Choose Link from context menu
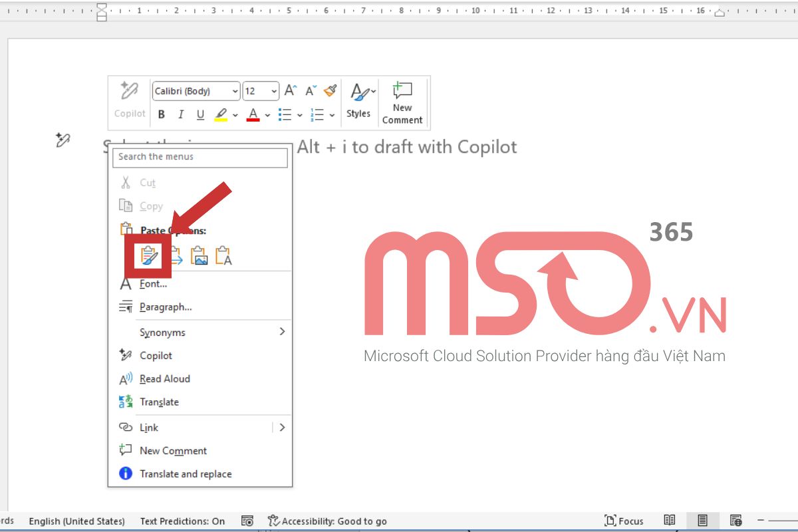Image resolution: width=798 pixels, height=532 pixels. point(200,428)
